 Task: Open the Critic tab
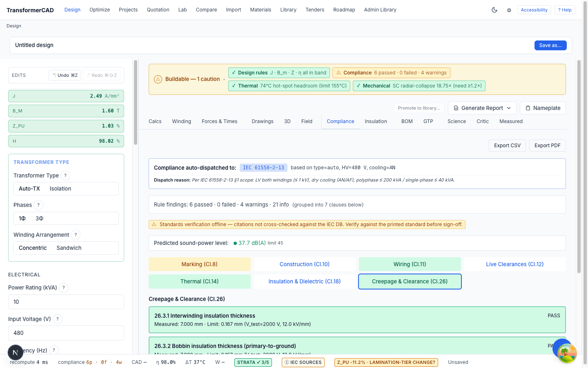pyautogui.click(x=483, y=121)
